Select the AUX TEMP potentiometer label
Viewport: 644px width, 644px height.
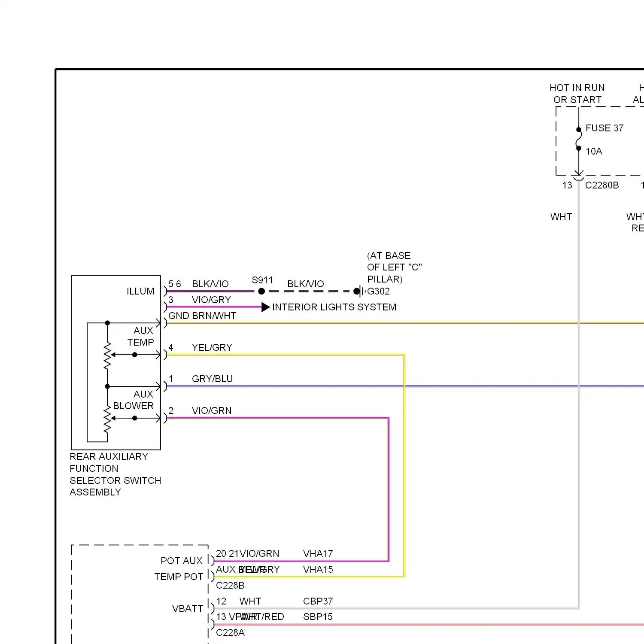point(141,336)
